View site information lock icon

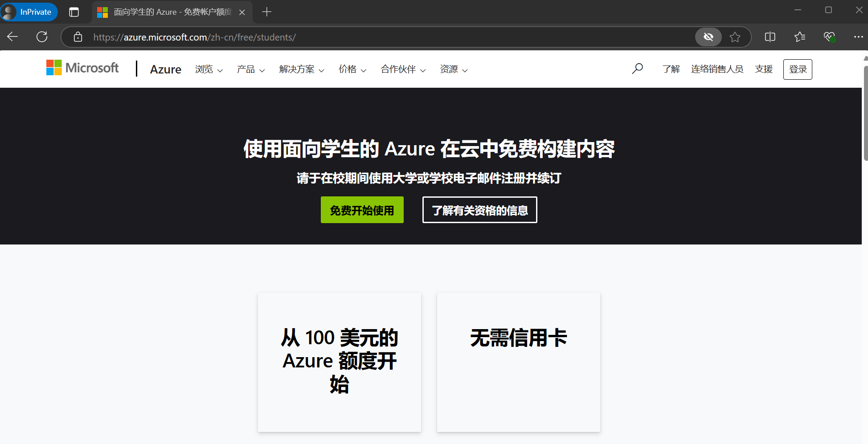[x=78, y=37]
